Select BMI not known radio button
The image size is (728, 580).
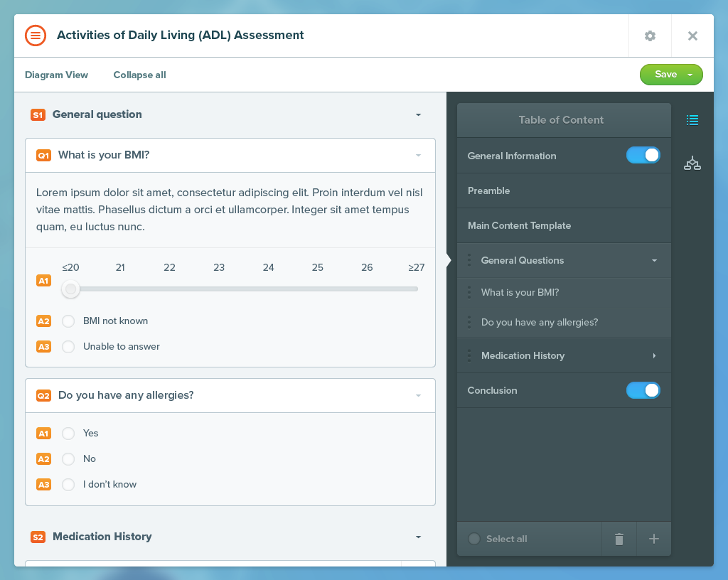tap(68, 321)
